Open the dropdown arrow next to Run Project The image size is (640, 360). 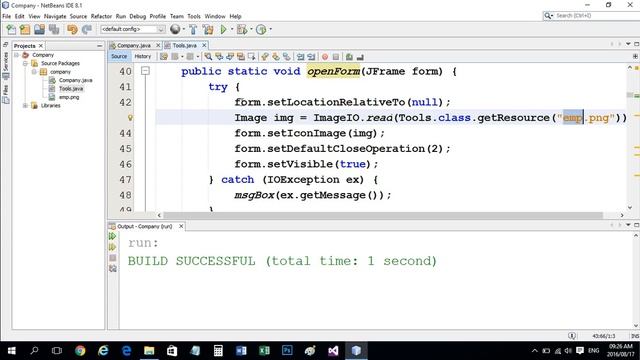coord(231,29)
